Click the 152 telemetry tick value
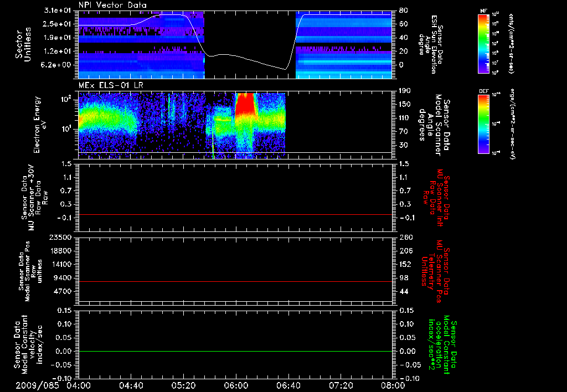567x392 pixels. pos(405,264)
